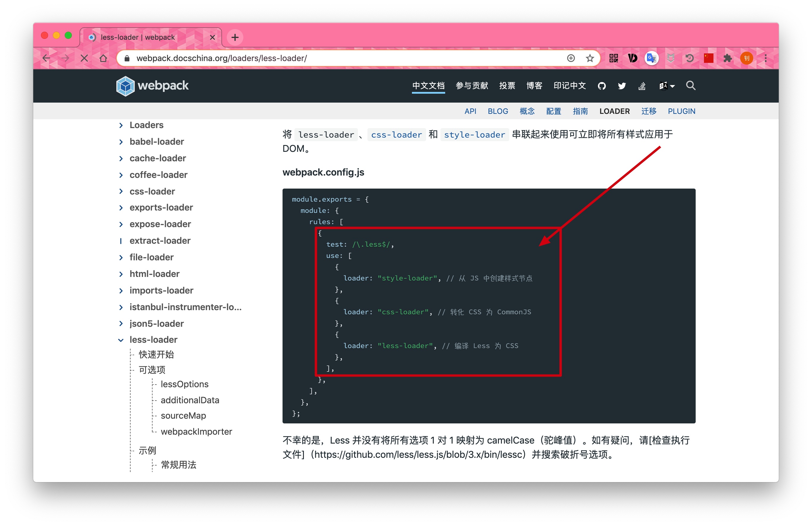This screenshot has height=526, width=812.
Task: Open the history clock extension icon
Action: pos(689,58)
